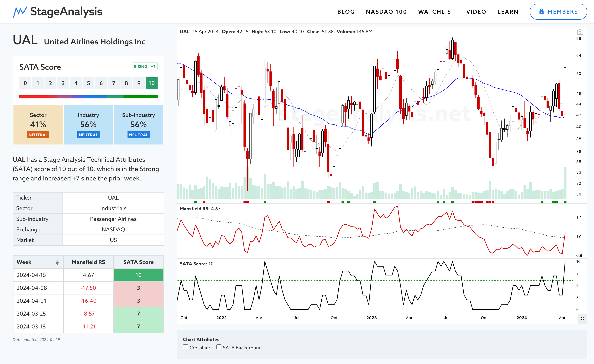This screenshot has height=364, width=594.
Task: Open the Video section
Action: (x=476, y=12)
